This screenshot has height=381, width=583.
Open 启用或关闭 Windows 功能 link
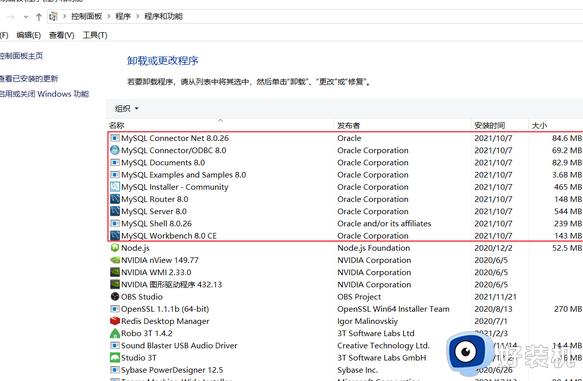point(44,94)
